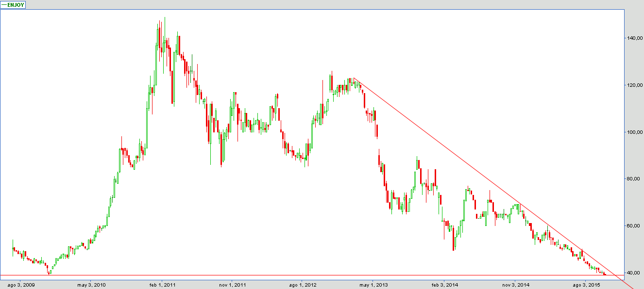This screenshot has height=289, width=644.
Task: Click the feb 3, 2014 date label
Action: (445, 285)
